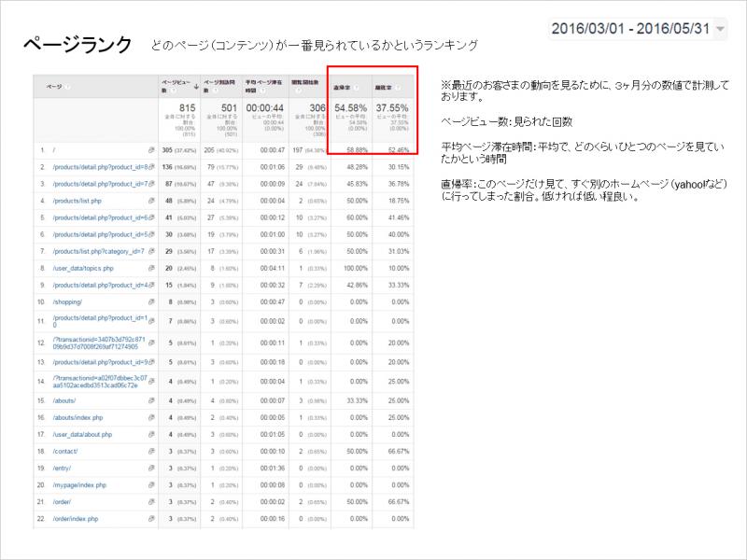Open the /abouts/ row's external link icon
The image size is (747, 560).
point(151,400)
